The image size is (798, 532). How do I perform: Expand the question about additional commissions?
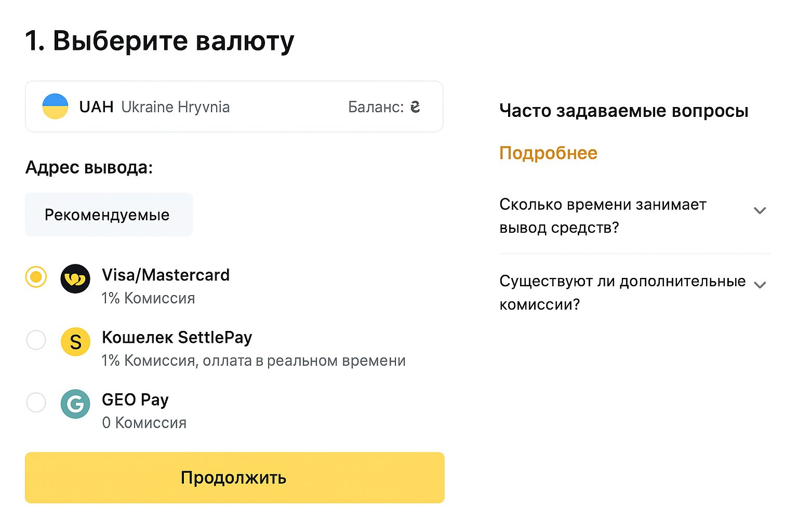[x=760, y=285]
